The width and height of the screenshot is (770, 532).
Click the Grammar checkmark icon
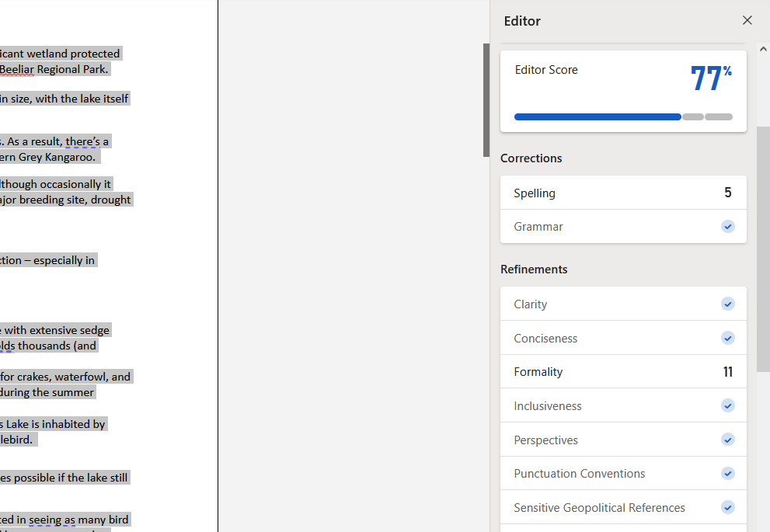click(x=727, y=226)
